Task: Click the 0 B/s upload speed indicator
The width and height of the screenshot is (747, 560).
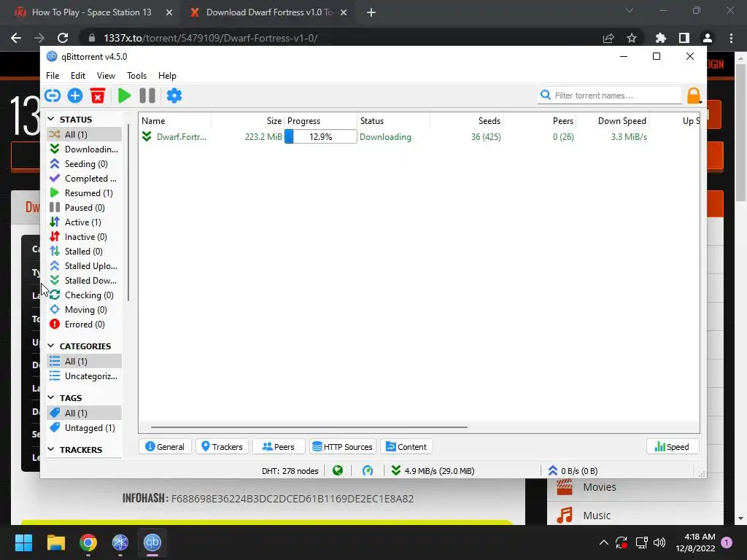Action: click(573, 471)
